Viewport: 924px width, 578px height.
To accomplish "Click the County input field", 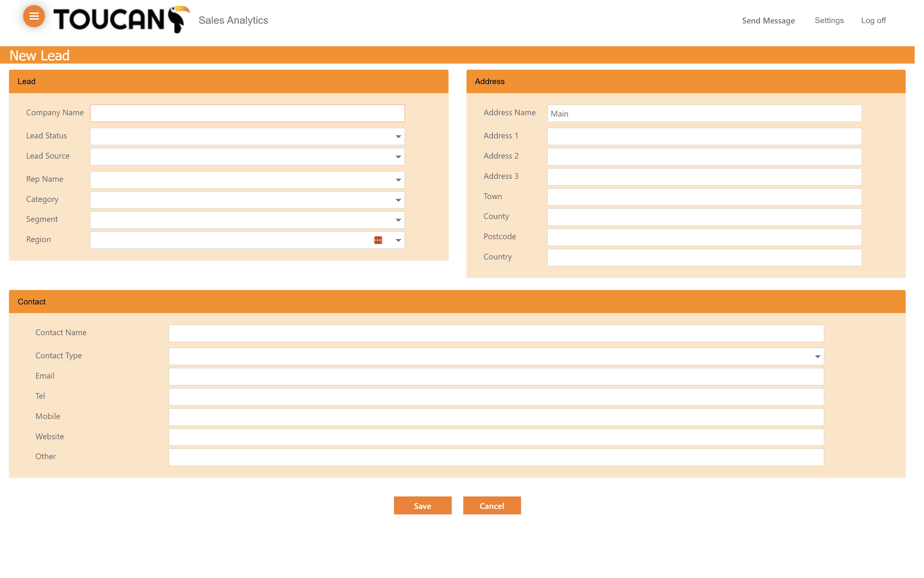I will 705,217.
